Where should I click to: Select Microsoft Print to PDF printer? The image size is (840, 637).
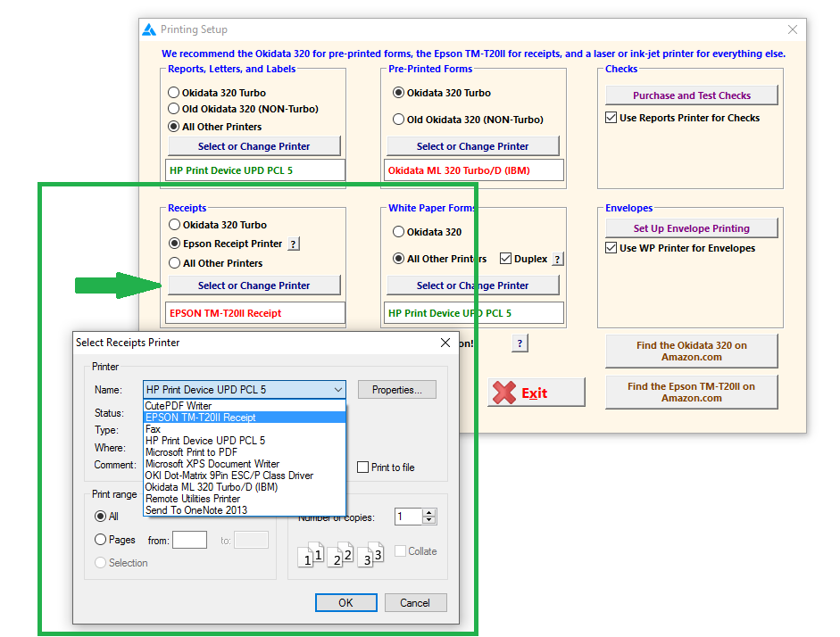[x=245, y=452]
